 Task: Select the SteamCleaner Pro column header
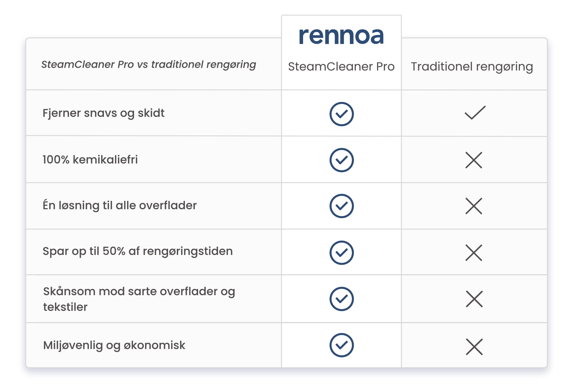(341, 67)
